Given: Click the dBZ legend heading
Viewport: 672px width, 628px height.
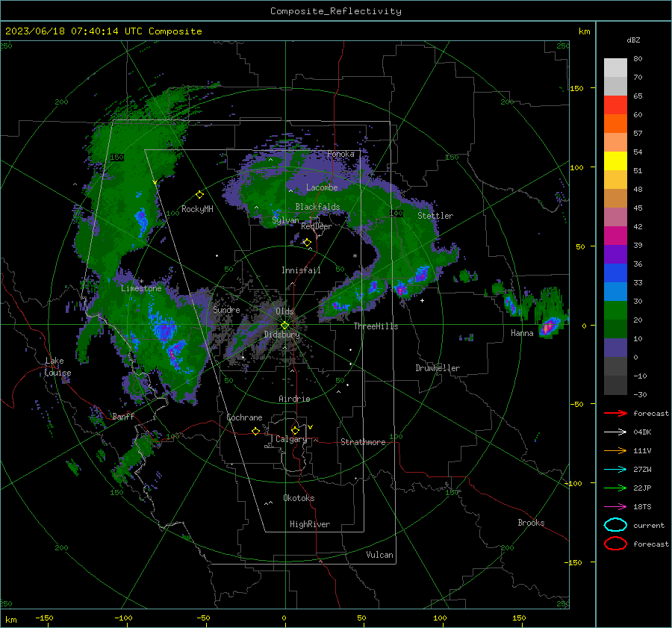Looking at the screenshot, I should coord(633,40).
